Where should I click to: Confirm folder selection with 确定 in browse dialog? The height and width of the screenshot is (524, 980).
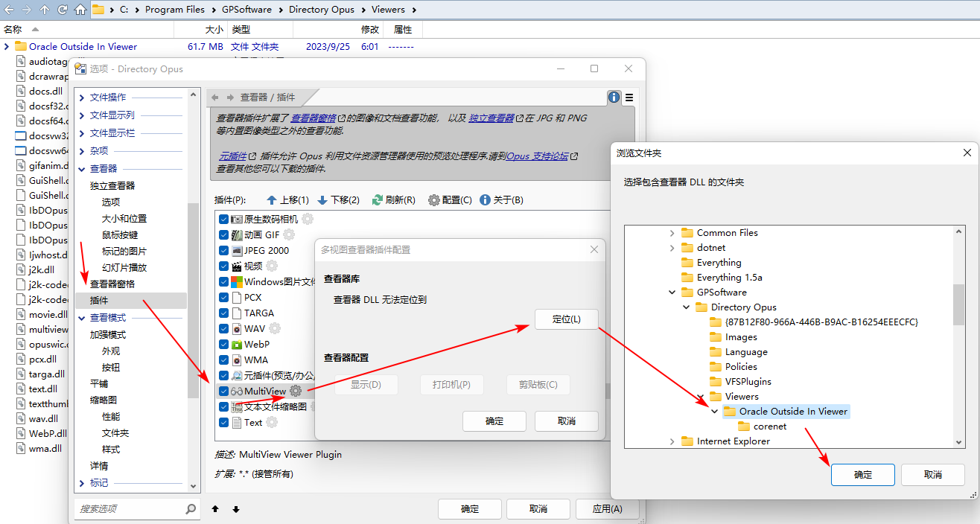(x=863, y=475)
